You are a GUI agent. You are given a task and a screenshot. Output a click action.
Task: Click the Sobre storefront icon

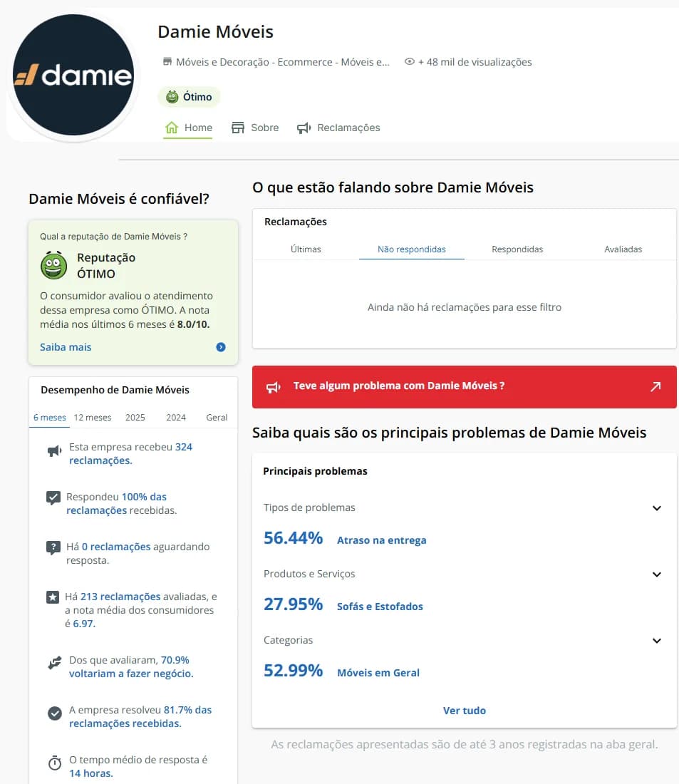pyautogui.click(x=238, y=128)
